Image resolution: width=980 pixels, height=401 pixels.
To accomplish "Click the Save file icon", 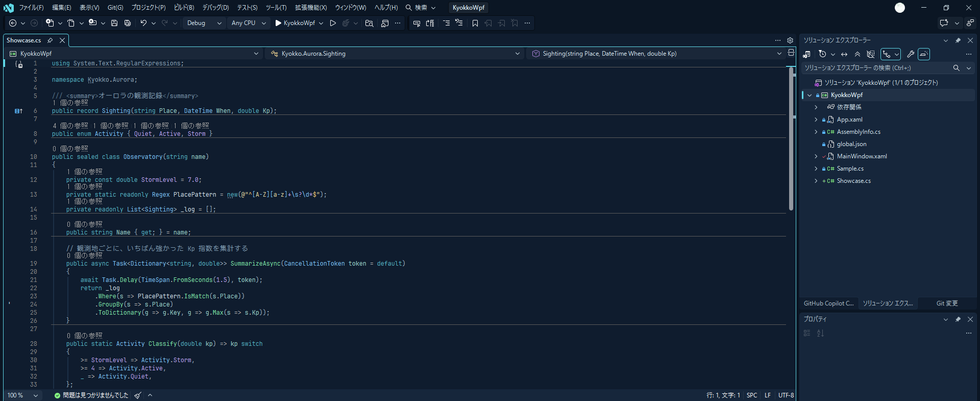I will tap(114, 23).
